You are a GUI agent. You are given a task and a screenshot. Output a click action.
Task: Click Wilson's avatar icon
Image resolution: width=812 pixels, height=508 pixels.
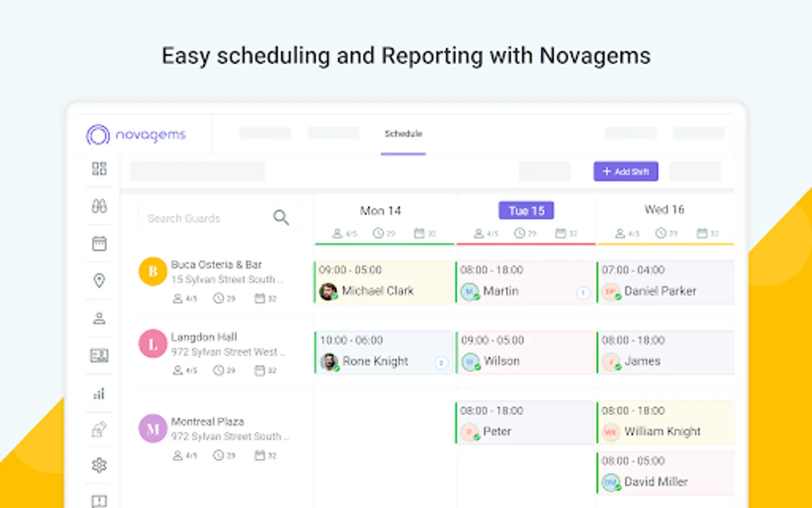tap(470, 362)
